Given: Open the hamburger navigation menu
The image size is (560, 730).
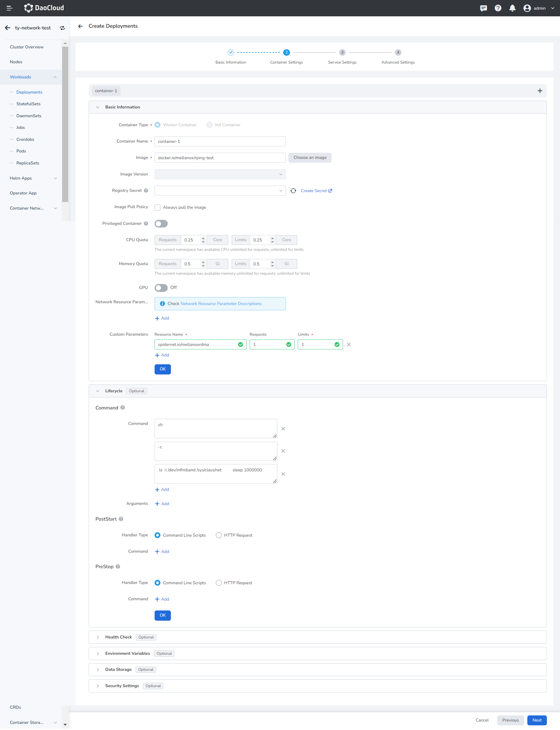Looking at the screenshot, I should tap(9, 8).
